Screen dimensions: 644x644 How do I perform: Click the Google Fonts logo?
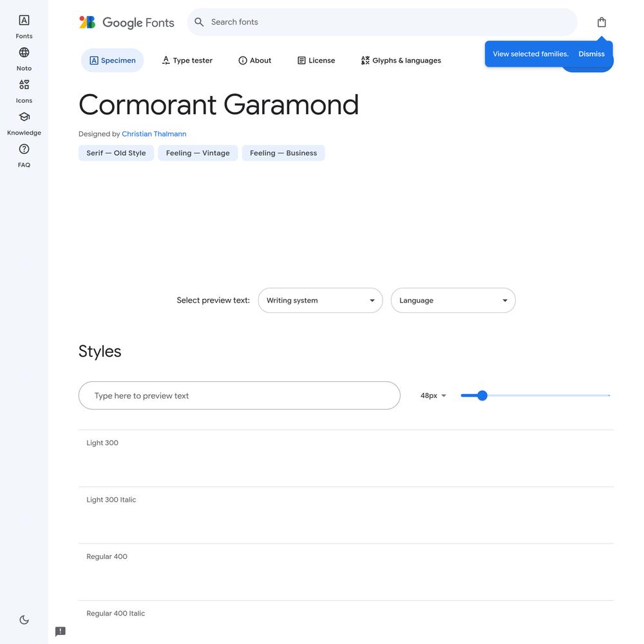tap(127, 23)
